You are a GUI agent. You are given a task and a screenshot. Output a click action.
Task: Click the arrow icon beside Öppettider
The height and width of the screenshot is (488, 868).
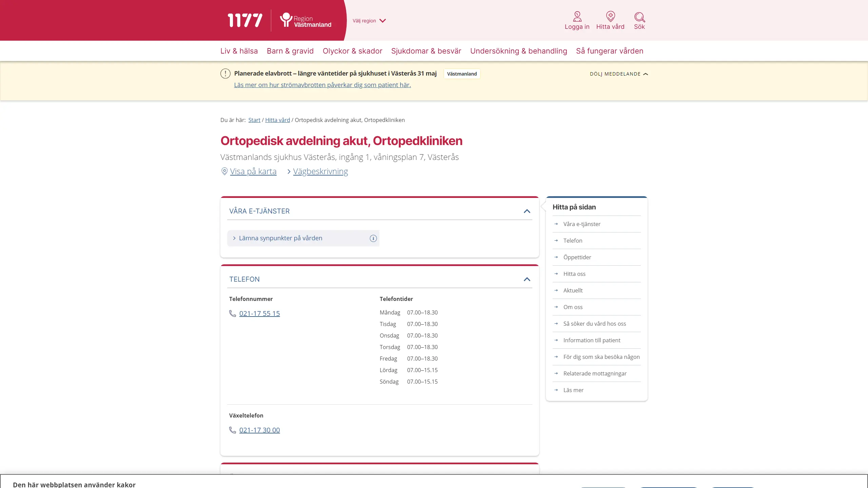click(x=556, y=257)
